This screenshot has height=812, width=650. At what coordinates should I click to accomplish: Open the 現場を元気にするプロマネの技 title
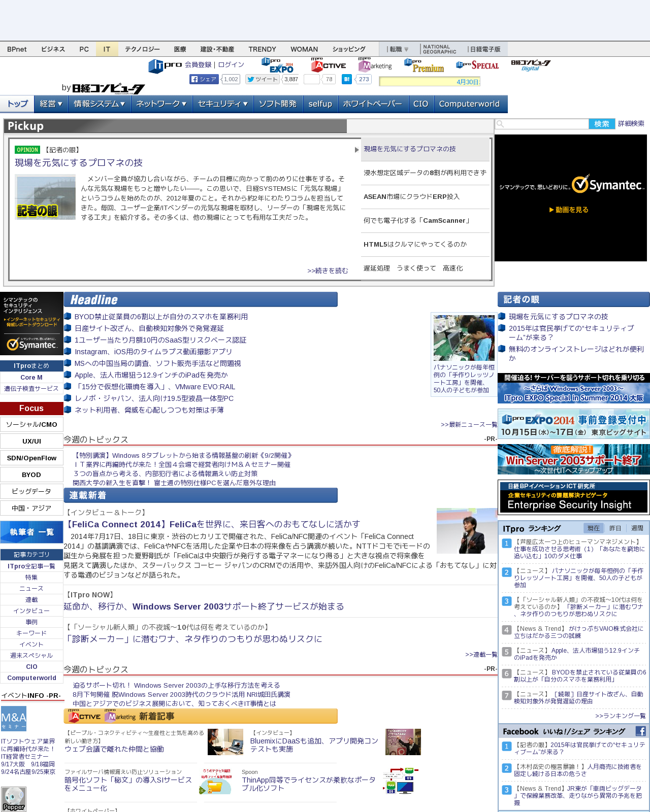(x=79, y=163)
